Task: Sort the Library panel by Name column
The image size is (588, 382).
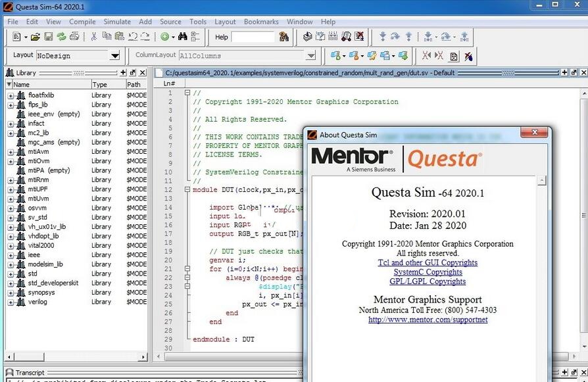Action: [49, 84]
